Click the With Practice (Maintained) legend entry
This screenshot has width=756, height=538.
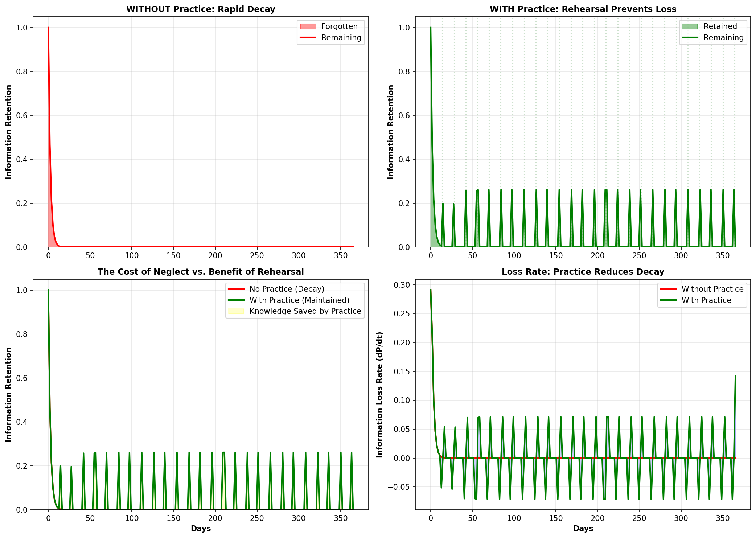(299, 300)
